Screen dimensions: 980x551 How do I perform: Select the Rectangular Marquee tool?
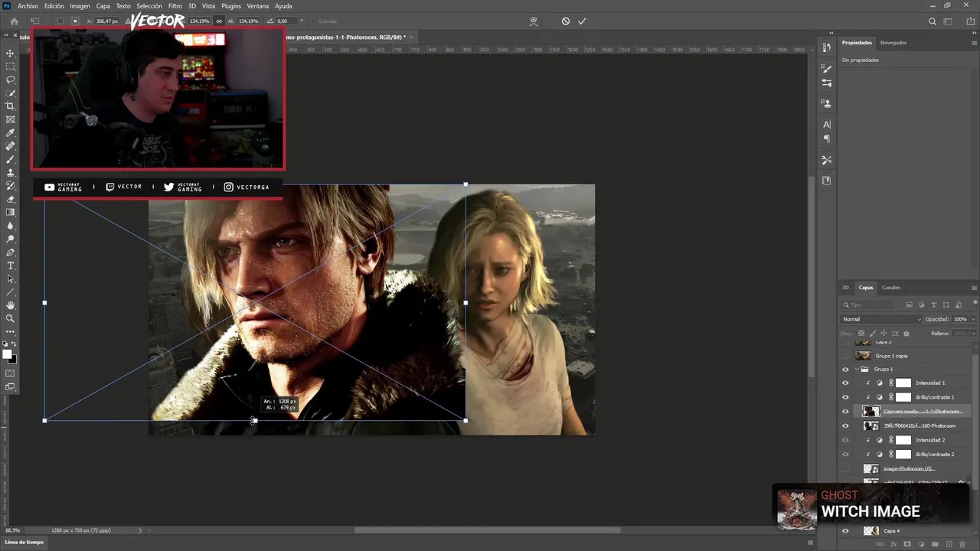pos(11,66)
